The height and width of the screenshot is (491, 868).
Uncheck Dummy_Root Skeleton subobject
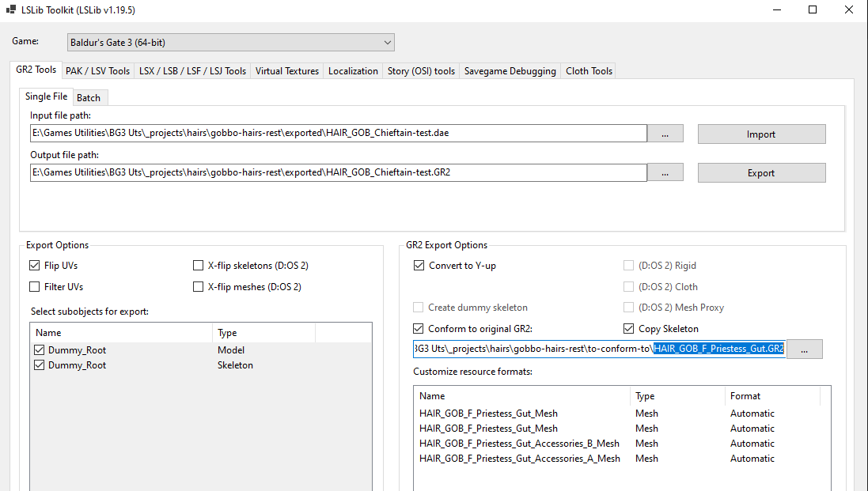coord(40,365)
